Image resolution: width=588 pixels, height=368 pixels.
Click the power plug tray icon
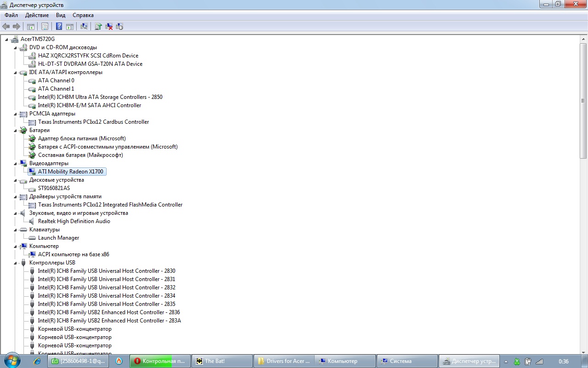coord(528,362)
